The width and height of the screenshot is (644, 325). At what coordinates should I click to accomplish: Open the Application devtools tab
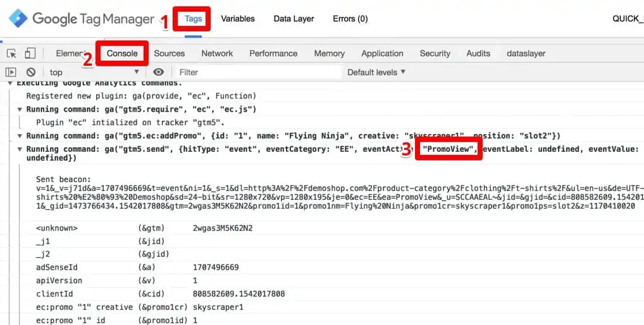382,54
